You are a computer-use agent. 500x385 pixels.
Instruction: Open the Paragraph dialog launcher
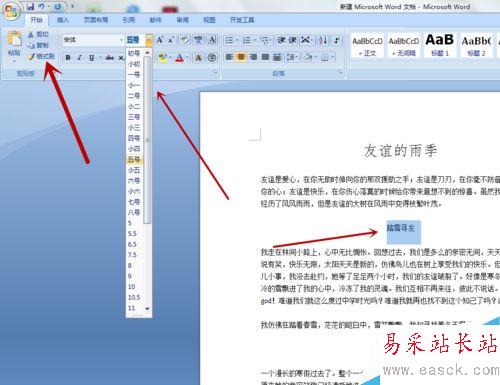click(340, 73)
